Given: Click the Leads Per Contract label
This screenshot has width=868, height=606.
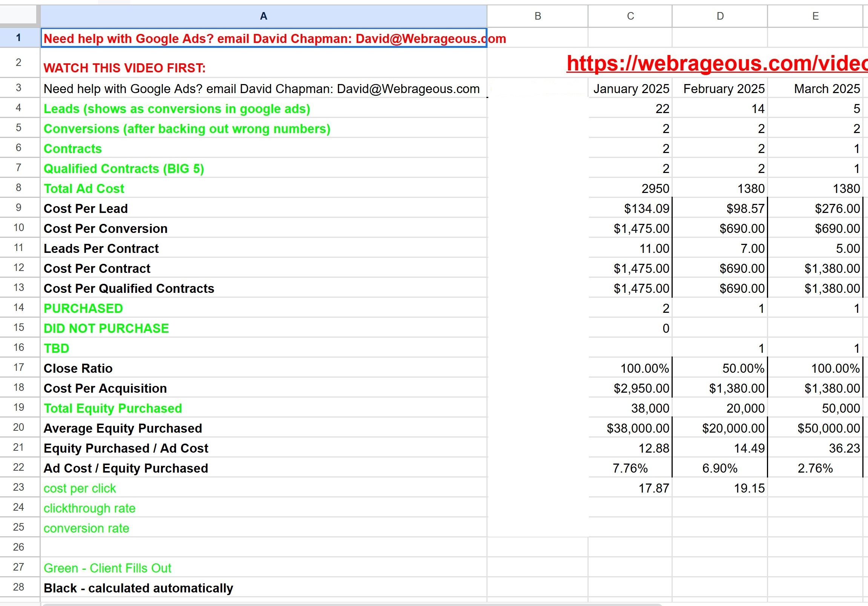Looking at the screenshot, I should point(101,248).
